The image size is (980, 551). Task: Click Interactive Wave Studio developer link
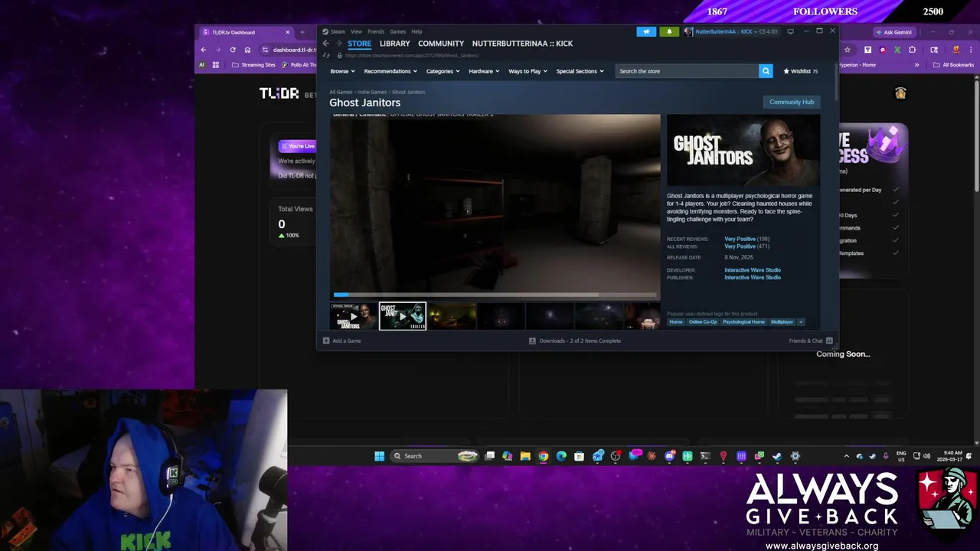(753, 270)
